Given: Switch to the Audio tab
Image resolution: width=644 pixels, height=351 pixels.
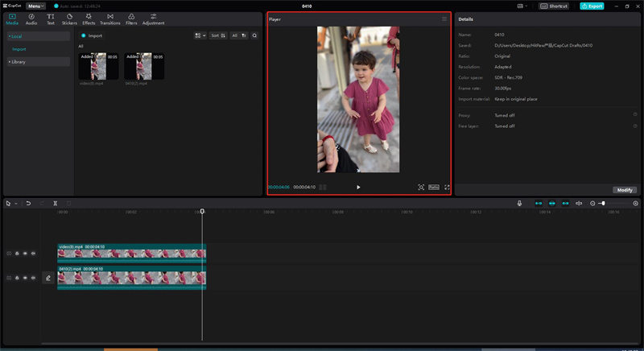Looking at the screenshot, I should tap(31, 19).
